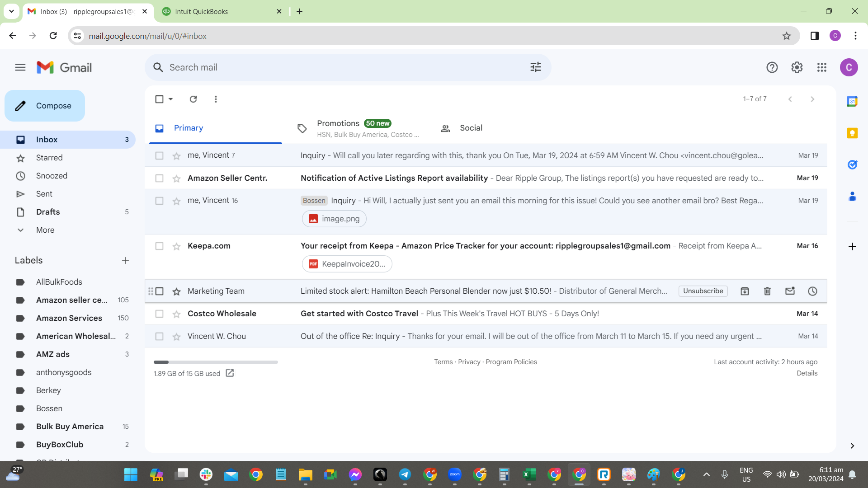868x488 pixels.
Task: Click in the Search mail field
Action: click(x=348, y=67)
